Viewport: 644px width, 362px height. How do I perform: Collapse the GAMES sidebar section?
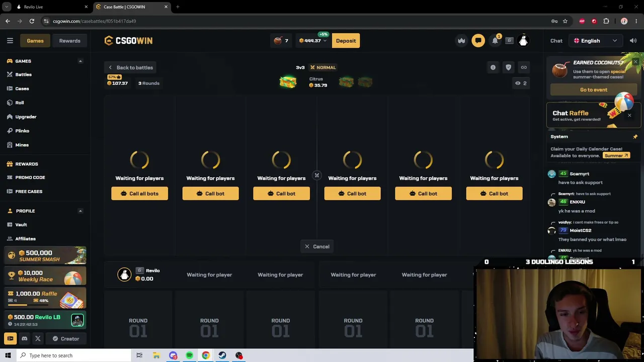80,61
